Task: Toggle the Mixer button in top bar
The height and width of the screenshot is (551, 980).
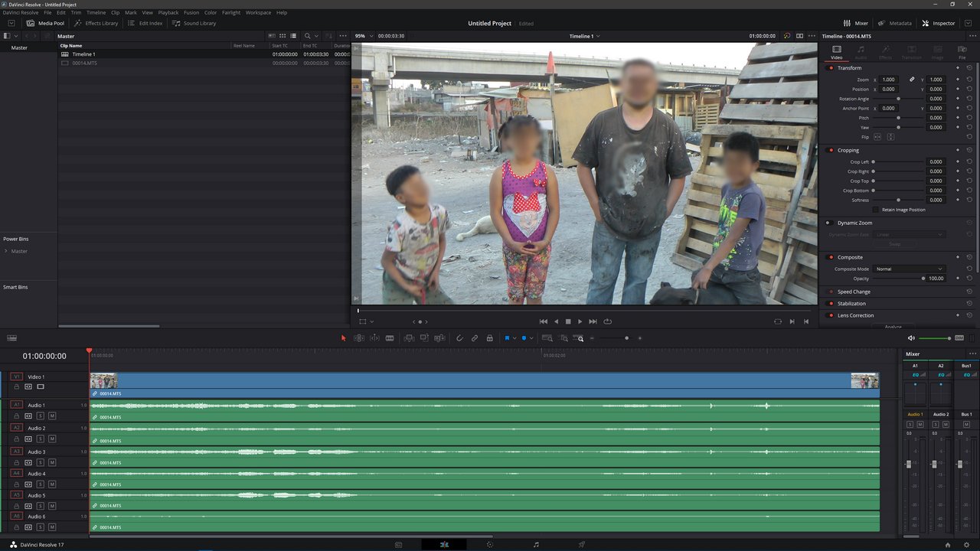Action: click(x=856, y=23)
